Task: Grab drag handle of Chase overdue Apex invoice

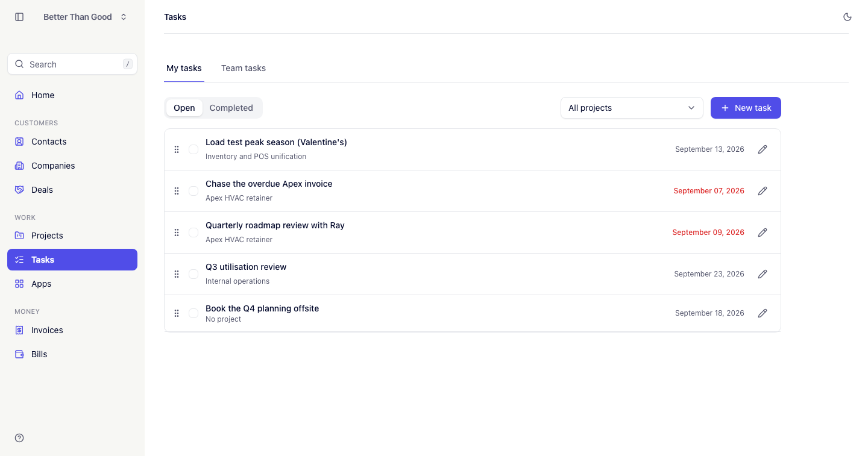Action: coord(177,191)
